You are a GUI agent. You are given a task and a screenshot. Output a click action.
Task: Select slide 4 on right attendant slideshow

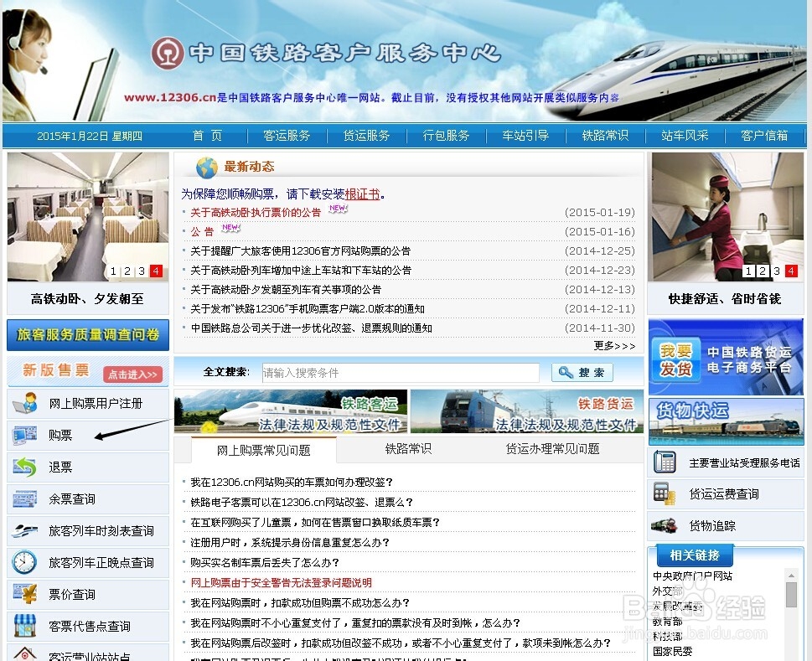pos(791,271)
